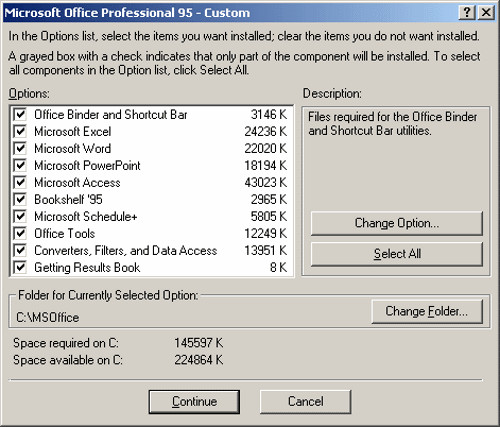Click the 43023 K size value
Viewport: 500px width, 427px height.
click(x=266, y=183)
